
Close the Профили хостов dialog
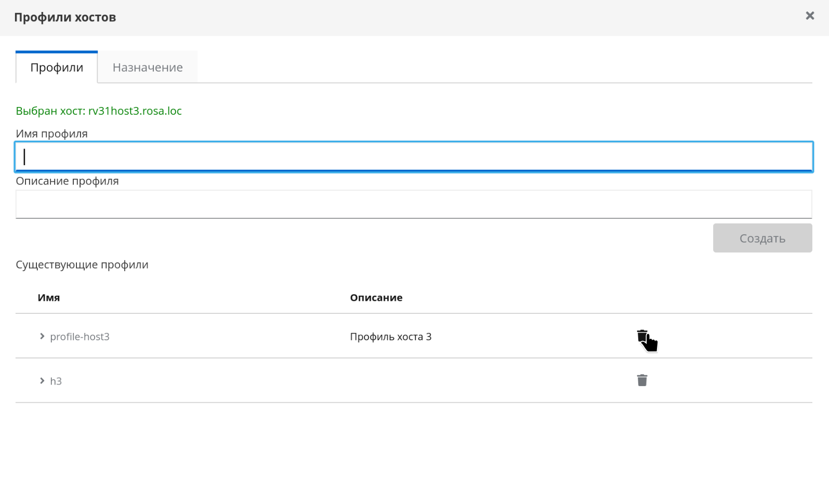(x=809, y=16)
